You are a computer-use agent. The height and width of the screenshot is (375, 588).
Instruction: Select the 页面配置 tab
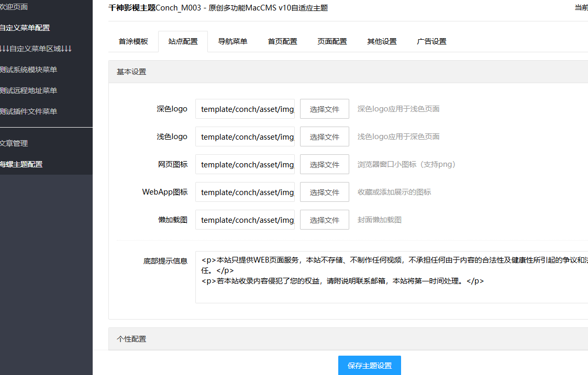point(332,42)
